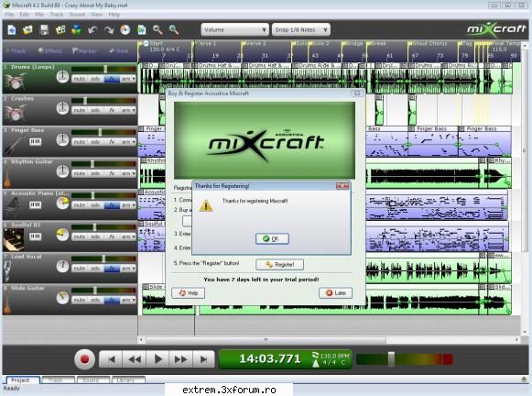
Task: Undo the last action
Action: (x=92, y=30)
